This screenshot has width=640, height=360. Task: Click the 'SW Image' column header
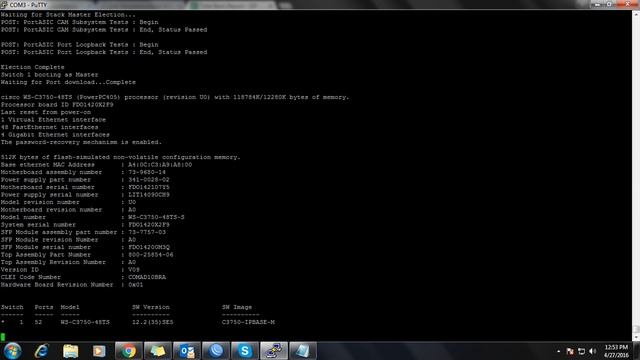pos(237,307)
